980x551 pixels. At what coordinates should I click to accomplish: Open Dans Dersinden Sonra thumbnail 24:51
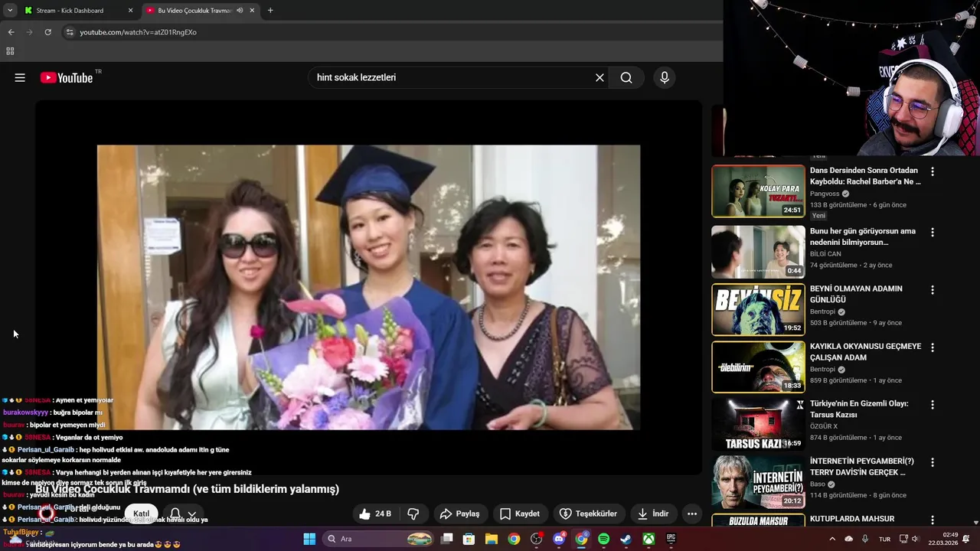pyautogui.click(x=758, y=191)
